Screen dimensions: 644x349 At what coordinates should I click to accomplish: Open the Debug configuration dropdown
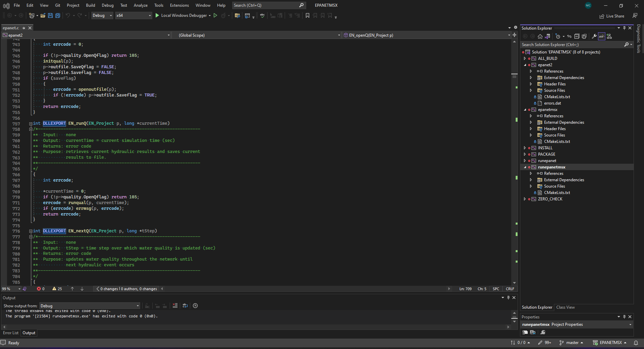[102, 15]
